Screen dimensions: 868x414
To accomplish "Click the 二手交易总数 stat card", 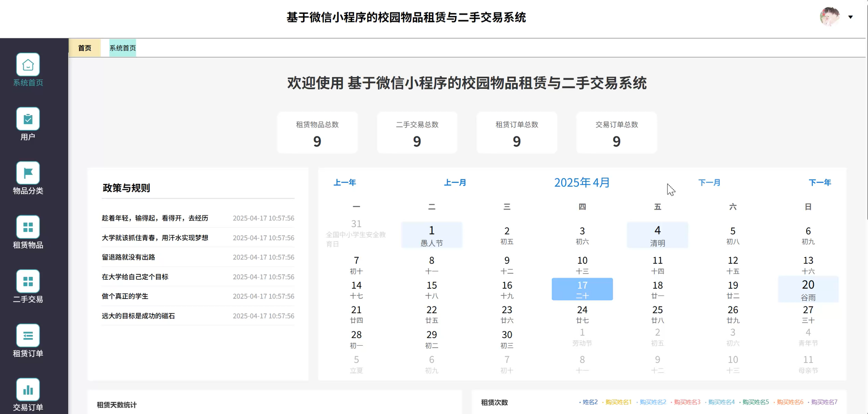I will (417, 133).
